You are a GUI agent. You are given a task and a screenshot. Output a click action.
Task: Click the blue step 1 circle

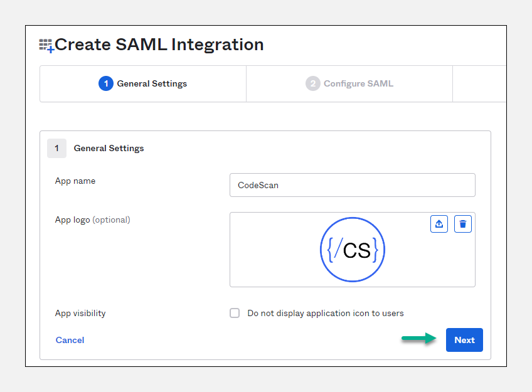105,83
